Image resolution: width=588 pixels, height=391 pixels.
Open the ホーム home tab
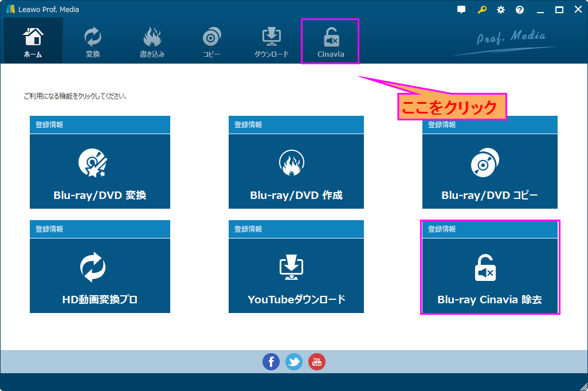coord(33,41)
